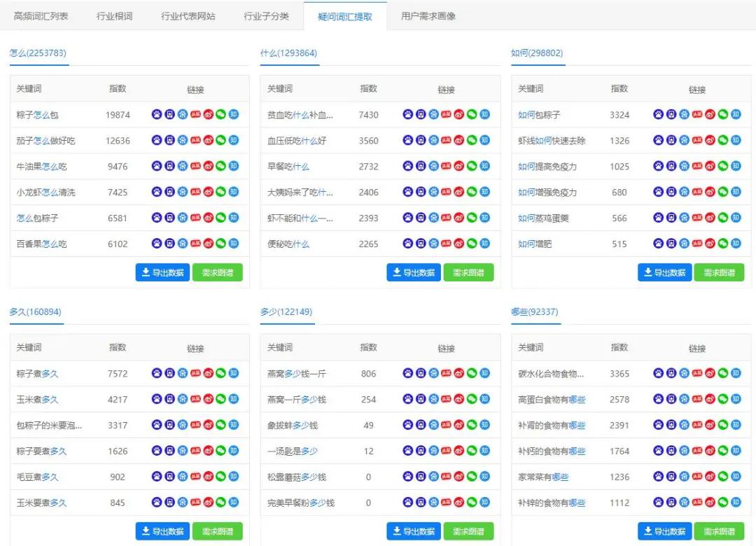Open Toutiao icon beside 早餐吃什么
Viewport: 756px width, 546px height.
[445, 166]
